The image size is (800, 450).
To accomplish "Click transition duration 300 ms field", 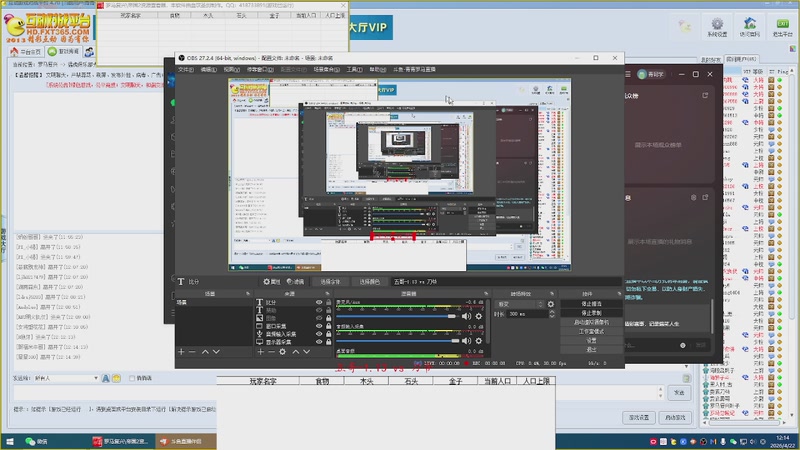I will pyautogui.click(x=527, y=314).
